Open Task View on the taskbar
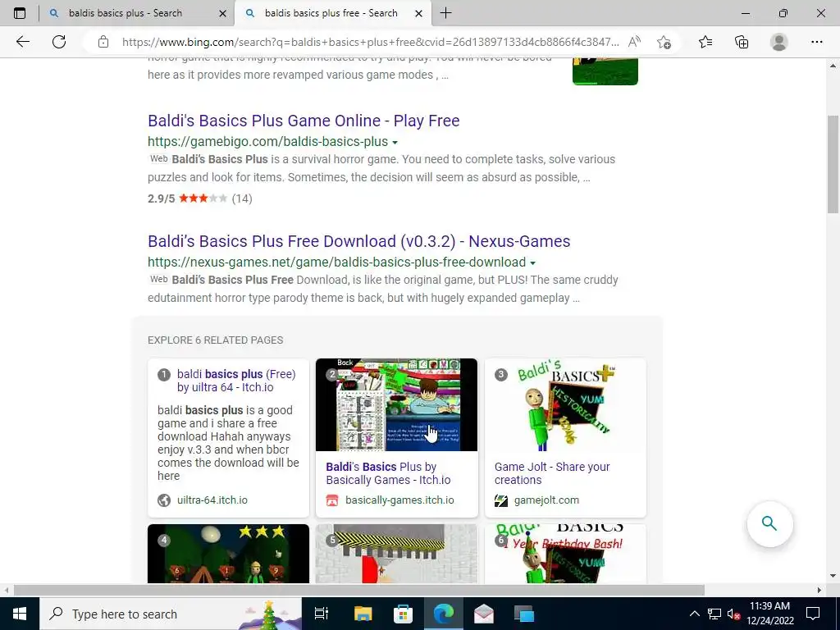 [x=322, y=614]
